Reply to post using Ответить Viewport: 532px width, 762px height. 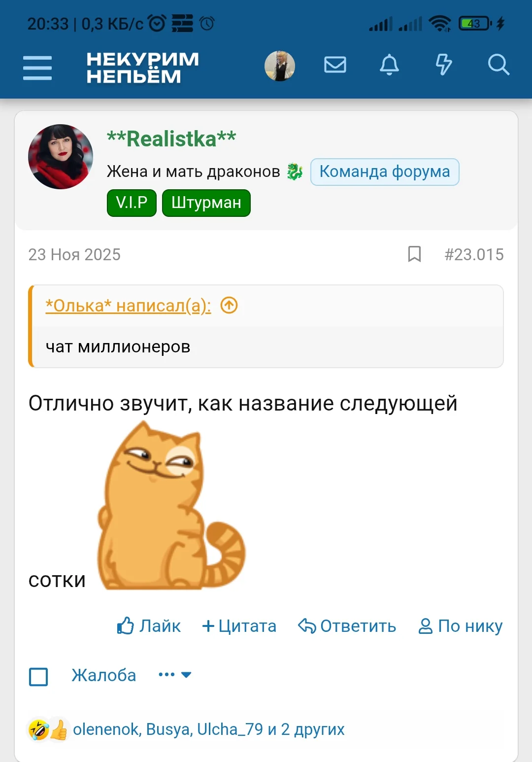[347, 626]
